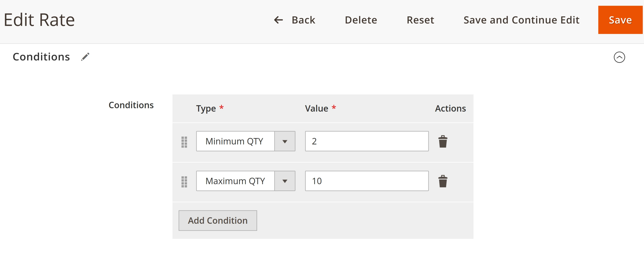The image size is (644, 256).
Task: Click Save and Continue Edit
Action: click(x=521, y=20)
